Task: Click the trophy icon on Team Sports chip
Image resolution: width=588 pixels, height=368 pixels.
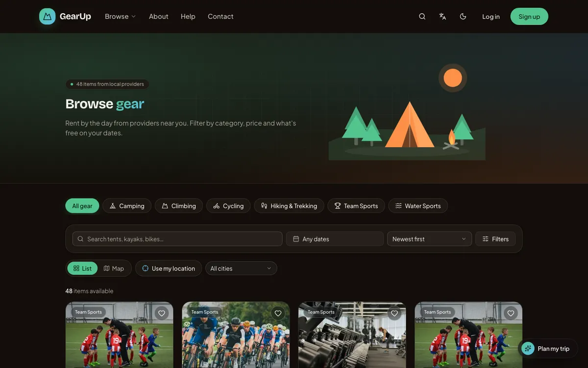Action: pos(338,206)
